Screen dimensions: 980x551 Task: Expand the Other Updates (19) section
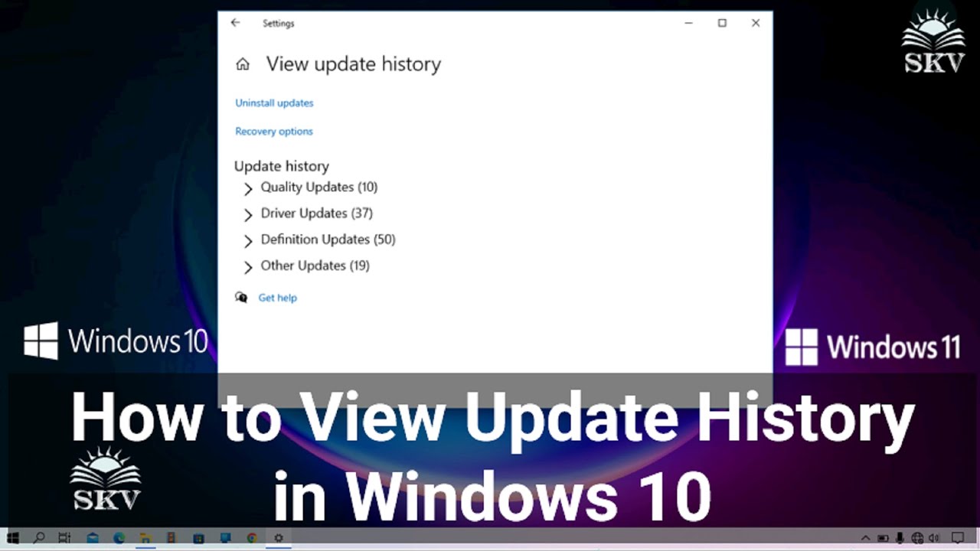tap(306, 266)
